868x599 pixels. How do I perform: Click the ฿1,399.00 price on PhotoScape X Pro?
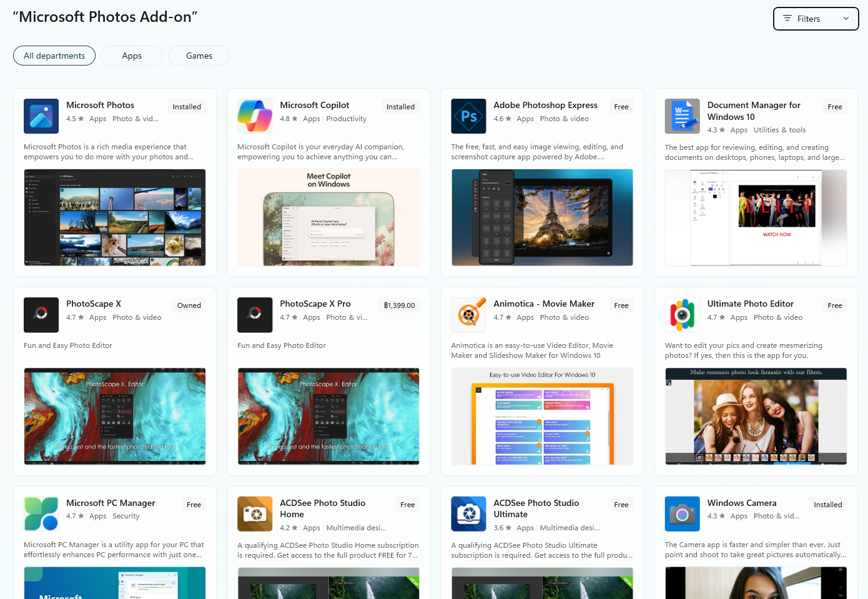tap(399, 305)
